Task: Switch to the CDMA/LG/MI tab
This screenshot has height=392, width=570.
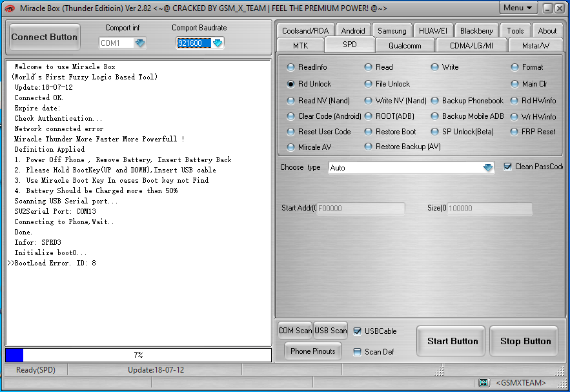Action: (x=471, y=46)
